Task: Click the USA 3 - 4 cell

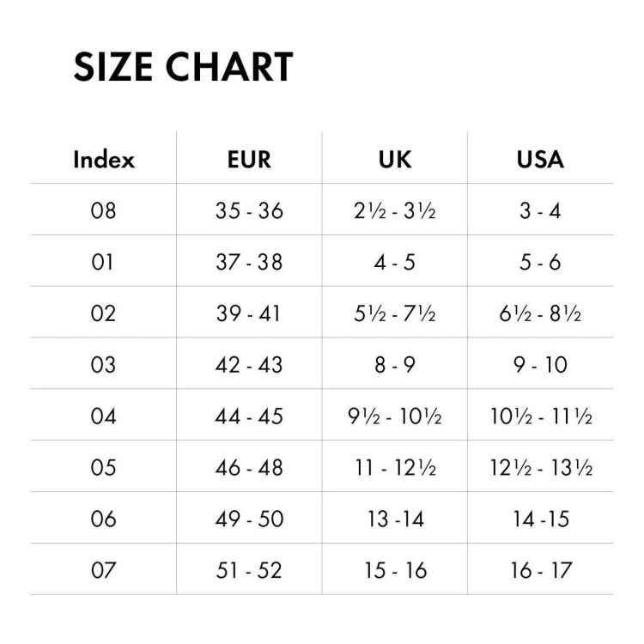Action: pos(540,210)
